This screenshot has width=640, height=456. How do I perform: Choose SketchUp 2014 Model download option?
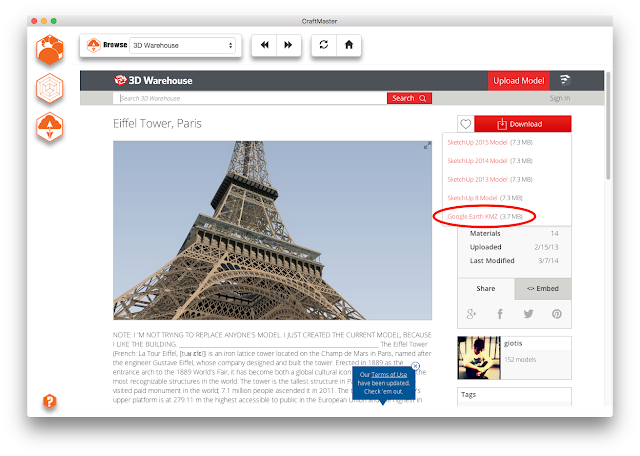477,161
